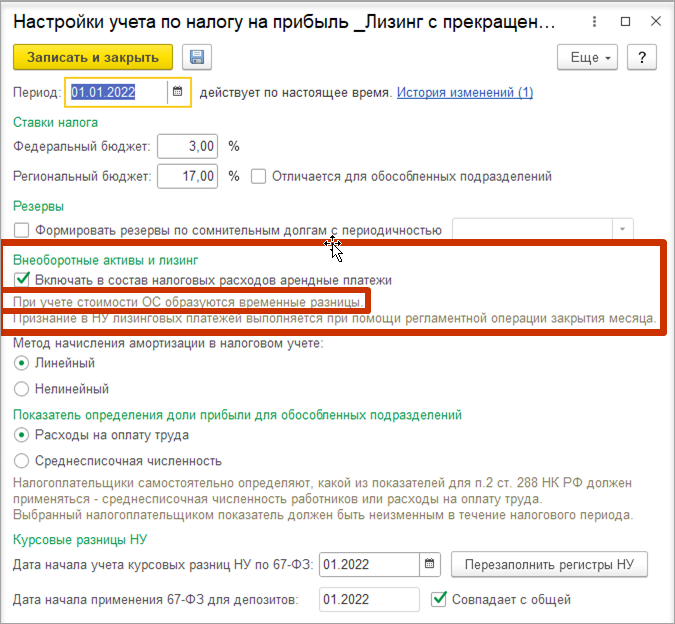Screen dimensions: 675x624
Task: Uncheck 'Включать в состав налоговых расходов арендные платежи'
Action: (x=21, y=280)
